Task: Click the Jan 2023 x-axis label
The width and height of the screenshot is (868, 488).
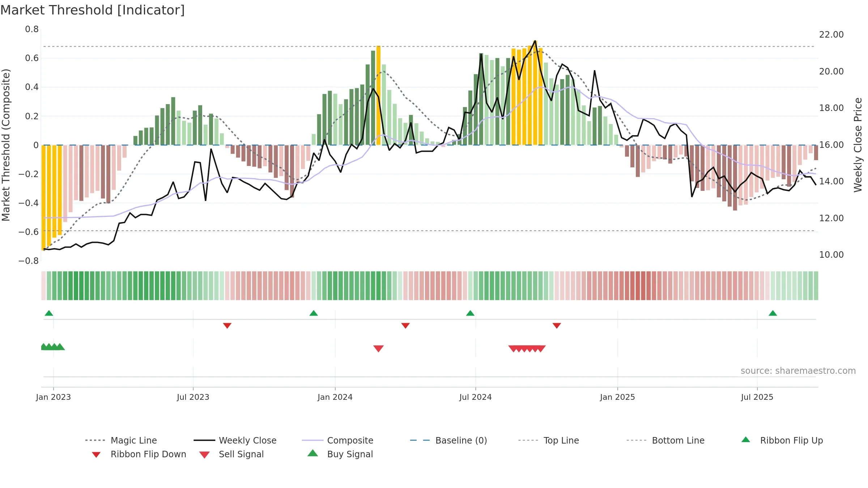Action: pos(54,397)
